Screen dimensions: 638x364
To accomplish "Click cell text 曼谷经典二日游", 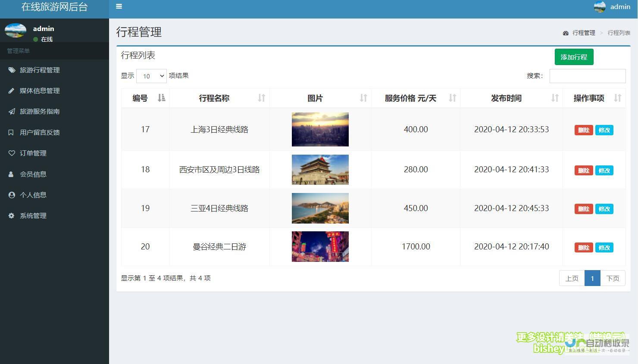I will (219, 247).
